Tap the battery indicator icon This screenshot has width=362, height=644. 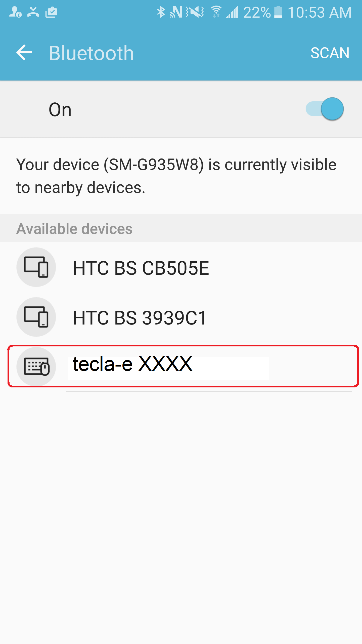278,12
